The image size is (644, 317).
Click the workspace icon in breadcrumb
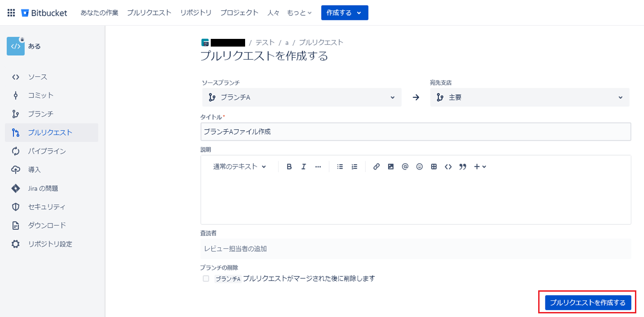point(205,43)
